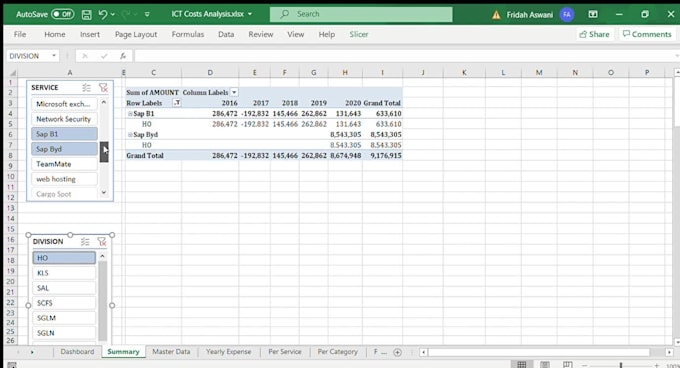Select KLS in DIVISION slicer

pos(64,273)
